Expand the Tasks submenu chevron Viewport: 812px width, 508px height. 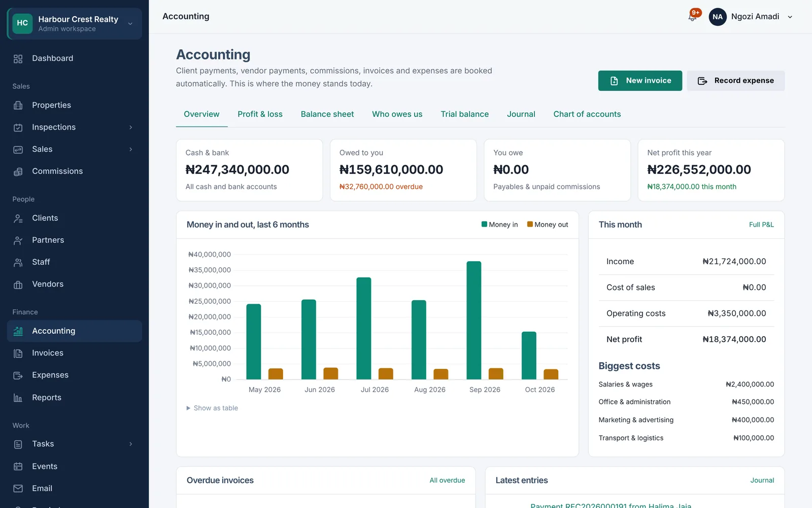(131, 444)
